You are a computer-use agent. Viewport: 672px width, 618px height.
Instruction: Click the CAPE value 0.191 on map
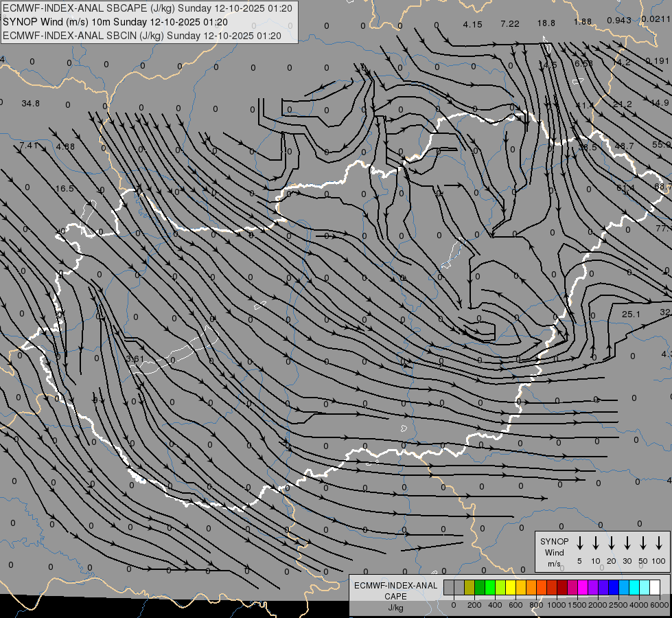coord(658,61)
